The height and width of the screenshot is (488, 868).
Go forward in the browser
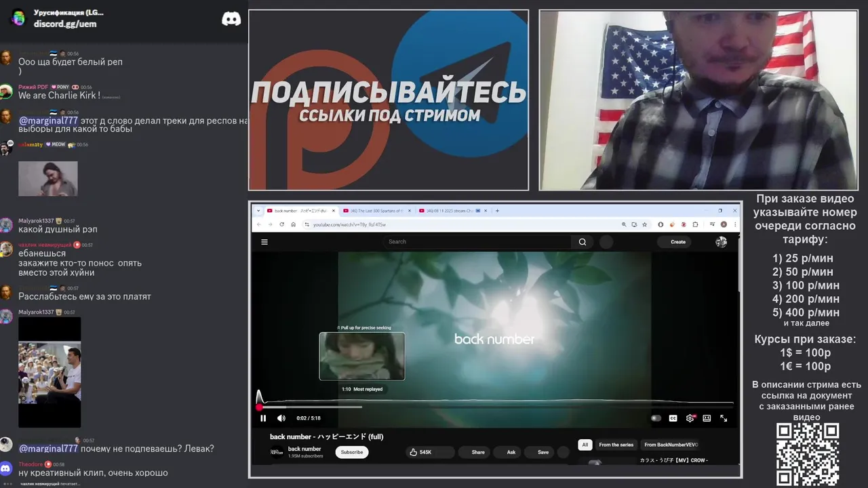[270, 224]
